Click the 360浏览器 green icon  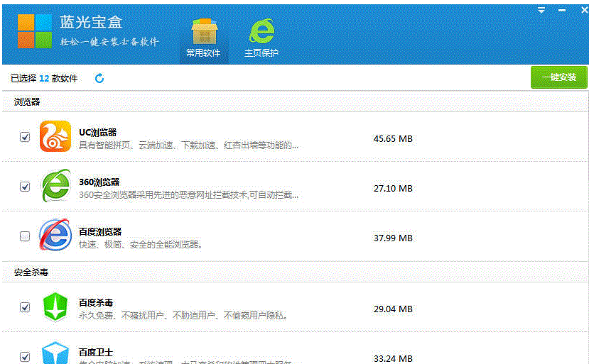55,187
